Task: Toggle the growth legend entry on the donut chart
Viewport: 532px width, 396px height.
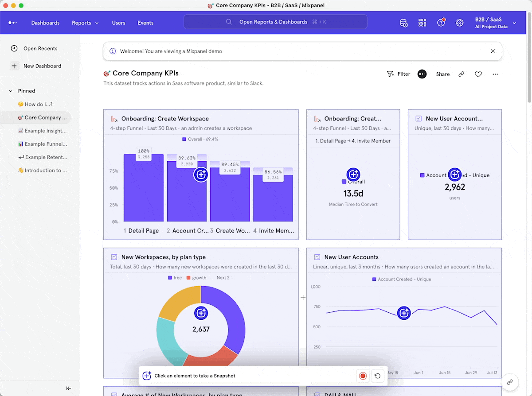Action: pyautogui.click(x=196, y=278)
